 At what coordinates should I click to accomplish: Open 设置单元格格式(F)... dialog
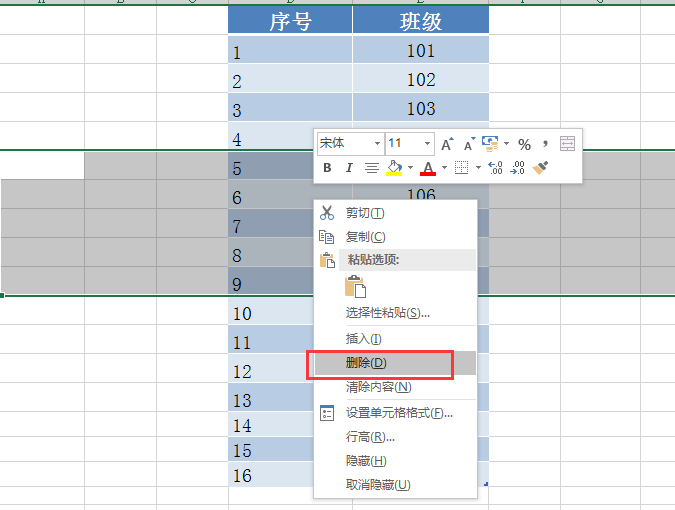(395, 413)
